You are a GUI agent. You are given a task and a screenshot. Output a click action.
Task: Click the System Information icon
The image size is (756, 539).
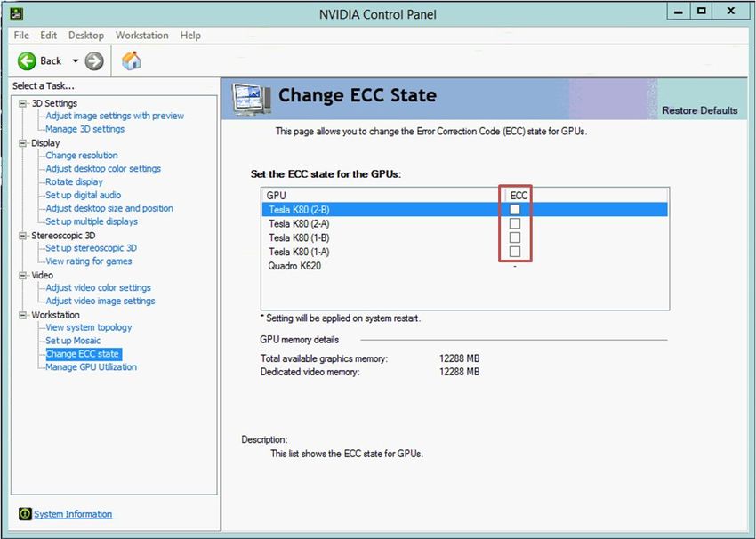(x=25, y=514)
